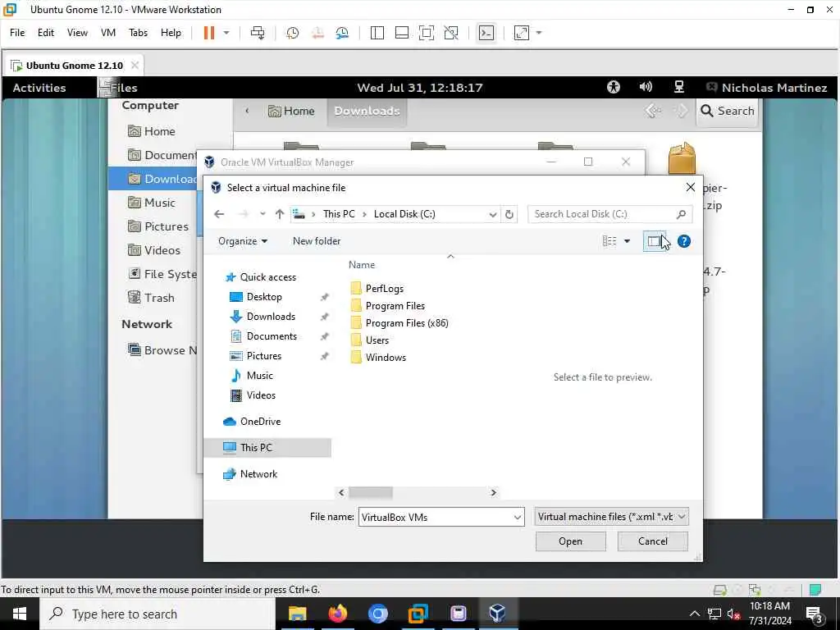Open file dialog help icon
The height and width of the screenshot is (630, 840).
point(684,241)
